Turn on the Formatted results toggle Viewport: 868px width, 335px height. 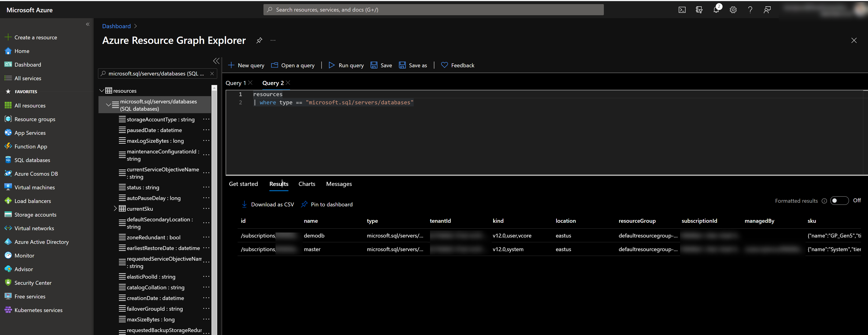[x=839, y=200]
